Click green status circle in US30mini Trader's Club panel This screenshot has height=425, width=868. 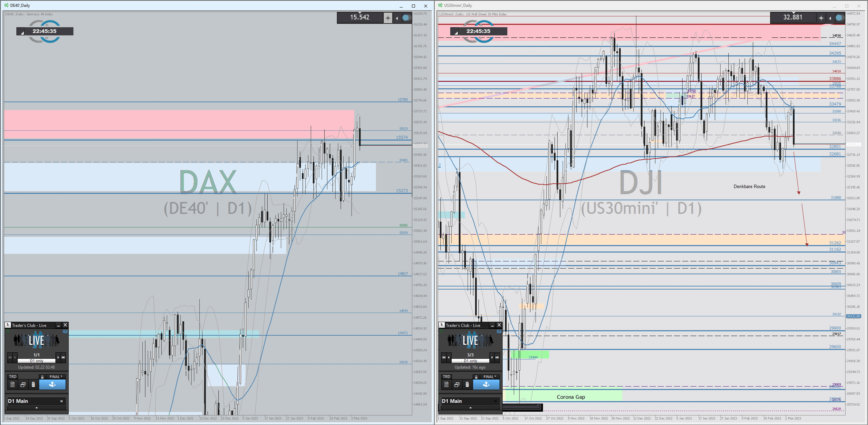(441, 331)
